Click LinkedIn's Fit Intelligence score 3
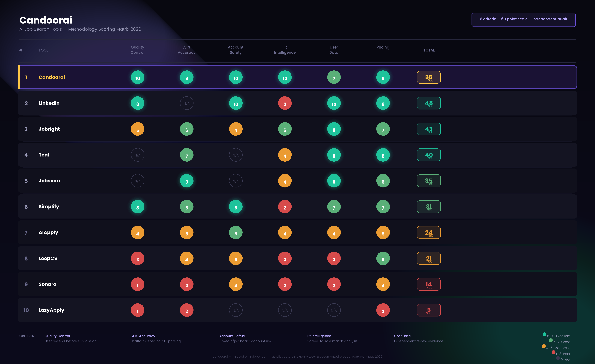Viewport: 595px width, 364px height. pos(285,103)
